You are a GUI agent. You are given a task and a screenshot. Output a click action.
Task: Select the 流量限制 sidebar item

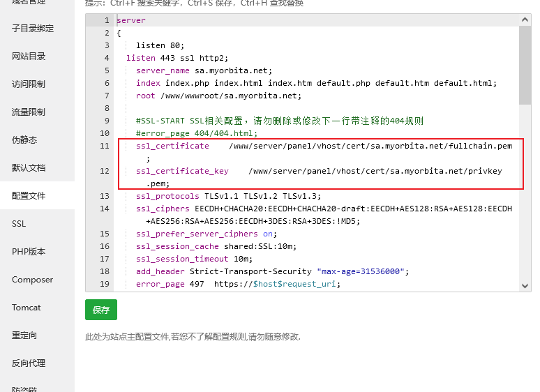[28, 112]
